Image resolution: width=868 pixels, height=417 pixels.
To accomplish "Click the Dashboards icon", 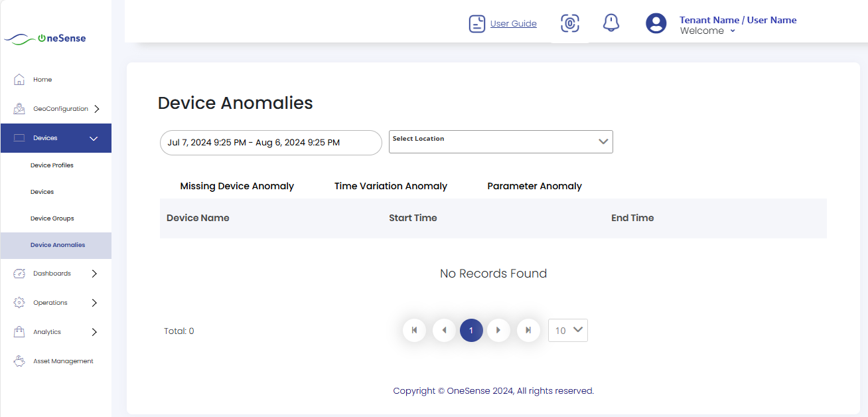I will [x=18, y=273].
